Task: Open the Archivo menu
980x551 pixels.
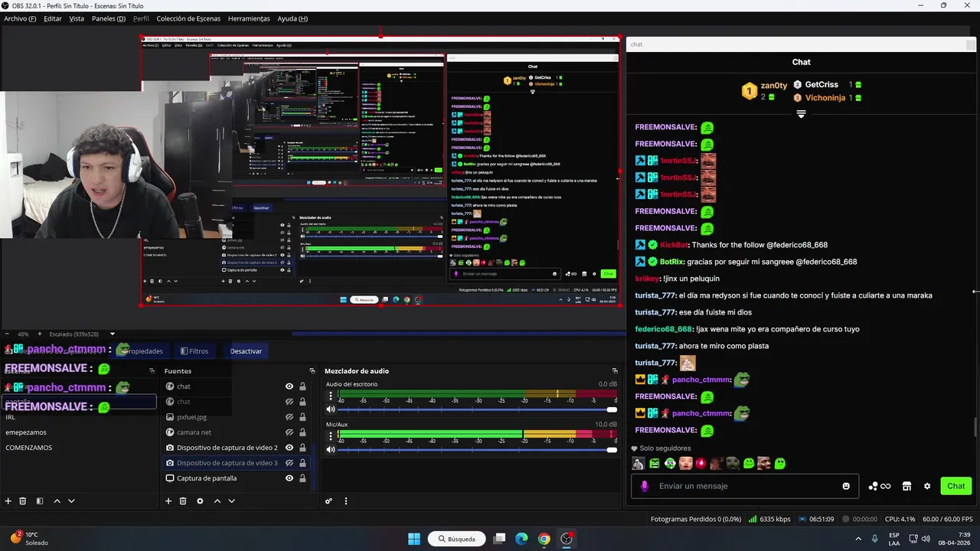Action: coord(20,18)
